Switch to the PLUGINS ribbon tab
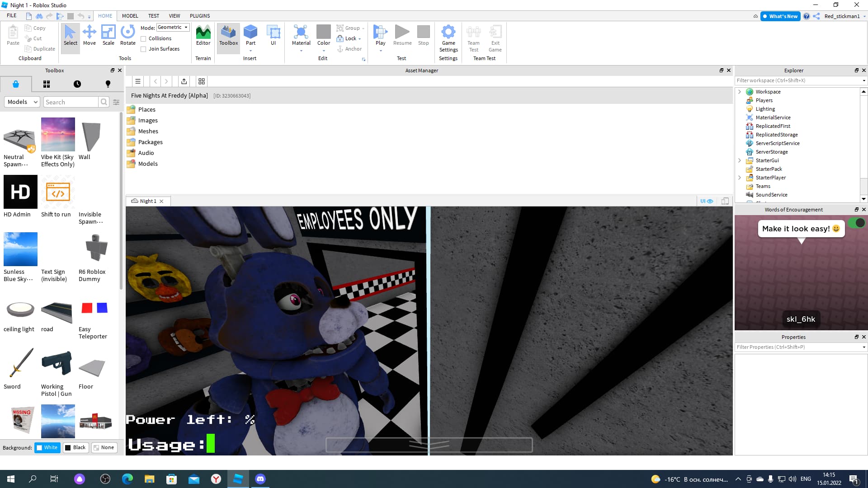The width and height of the screenshot is (868, 488). 200,16
